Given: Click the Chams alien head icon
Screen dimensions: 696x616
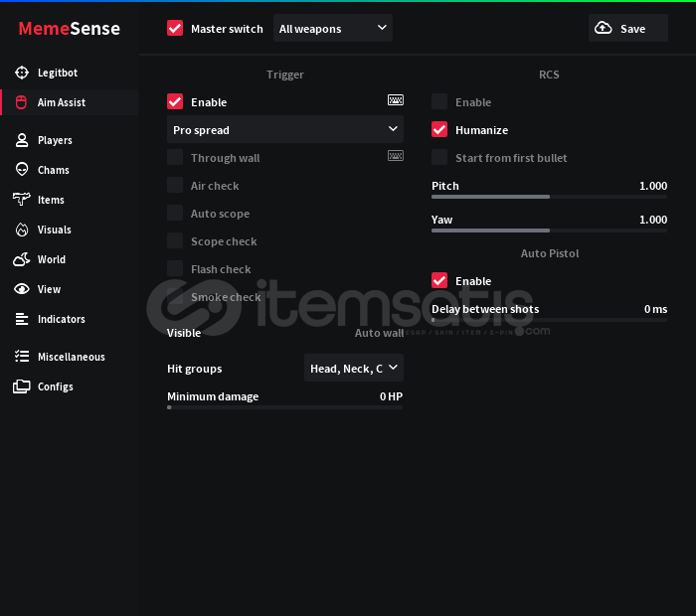Looking at the screenshot, I should coord(21,170).
